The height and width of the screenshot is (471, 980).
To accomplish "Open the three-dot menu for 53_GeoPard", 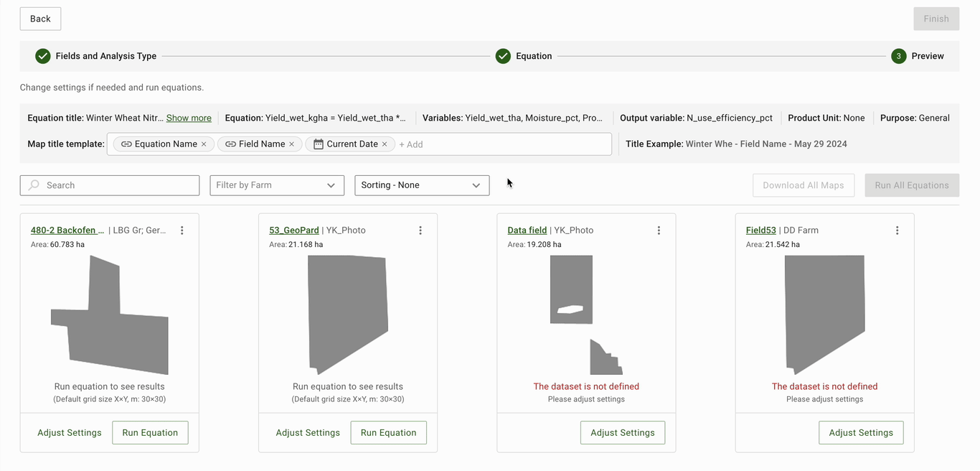I will (x=420, y=230).
